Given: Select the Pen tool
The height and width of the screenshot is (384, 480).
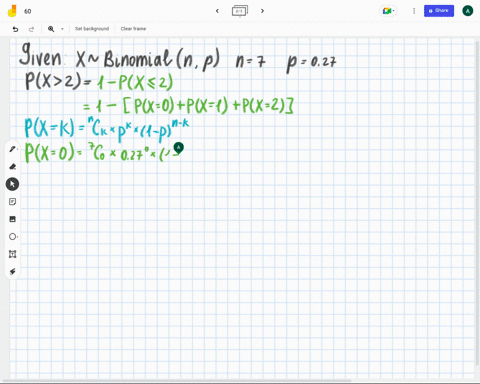Looking at the screenshot, I should coord(12,149).
